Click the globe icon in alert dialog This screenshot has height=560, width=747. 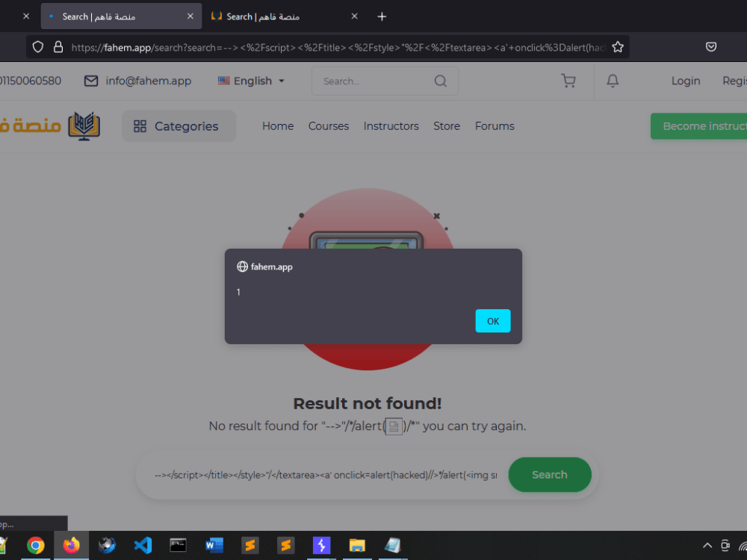tap(242, 267)
